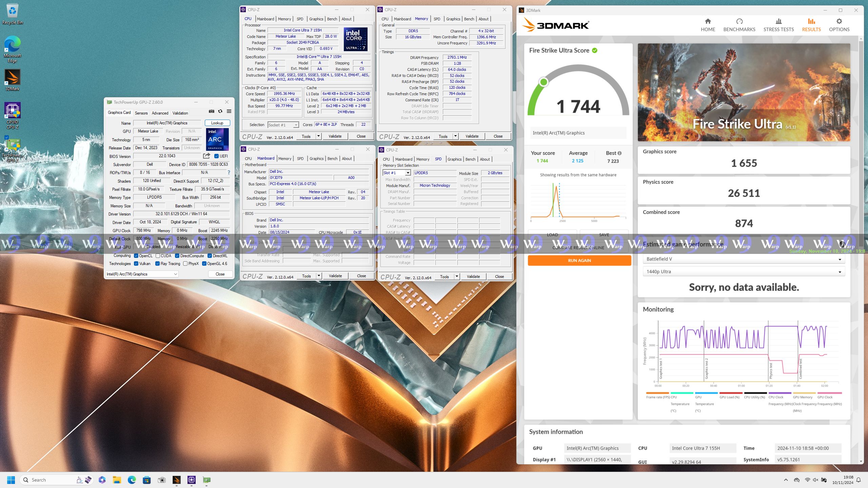The image size is (868, 488).
Task: Toggle the PhysX checkbox
Action: 185,264
